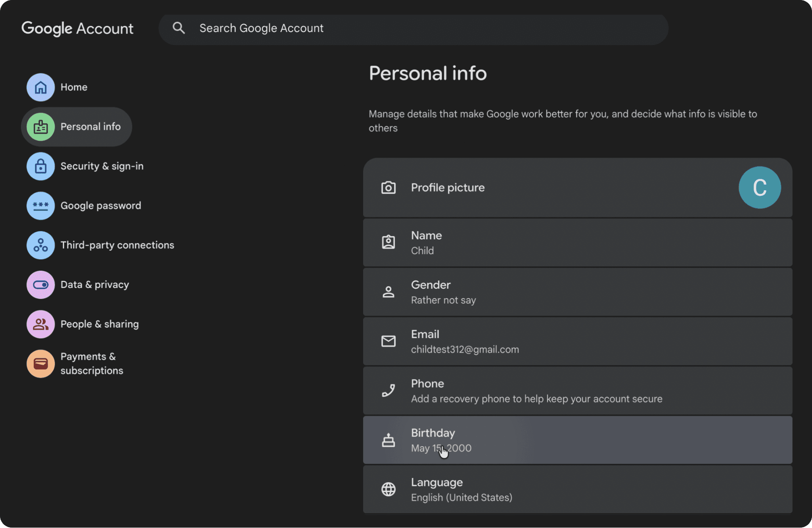Click the Google password asterisks icon
Viewport: 812px width, 528px height.
pos(40,206)
